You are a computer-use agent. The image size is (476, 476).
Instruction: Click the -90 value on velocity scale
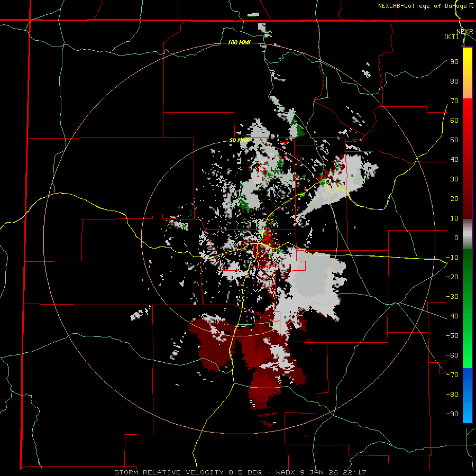[452, 414]
